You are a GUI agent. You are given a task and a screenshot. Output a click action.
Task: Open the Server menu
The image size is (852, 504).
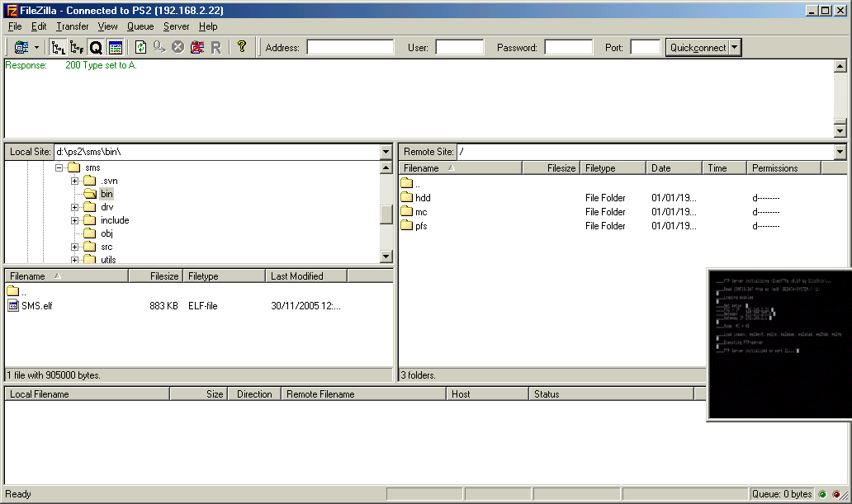[176, 26]
